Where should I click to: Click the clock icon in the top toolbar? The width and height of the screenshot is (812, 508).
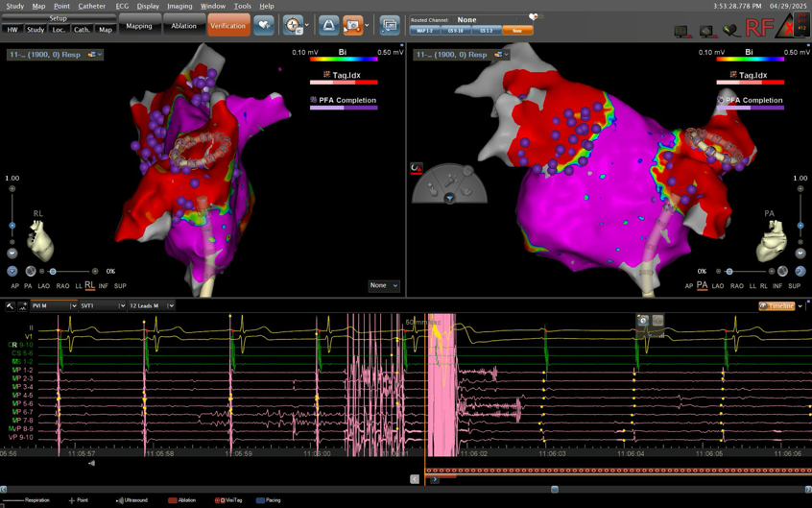(293, 26)
